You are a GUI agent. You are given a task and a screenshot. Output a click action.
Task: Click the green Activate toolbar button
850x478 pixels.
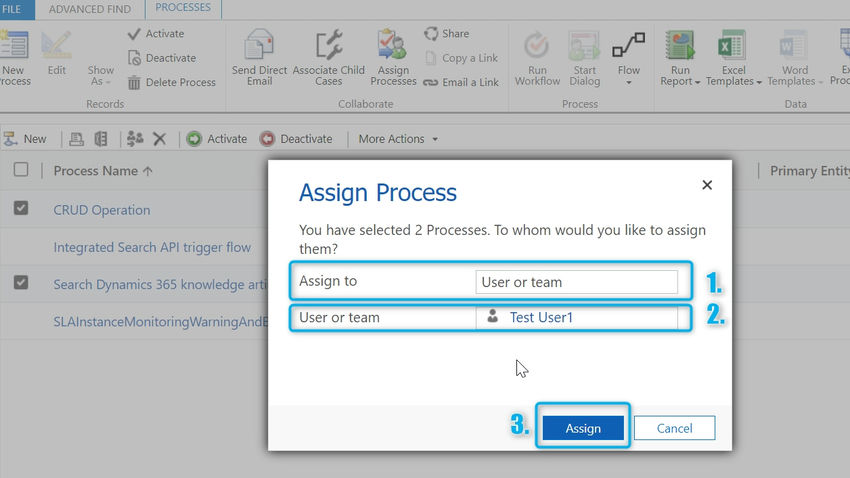(216, 139)
